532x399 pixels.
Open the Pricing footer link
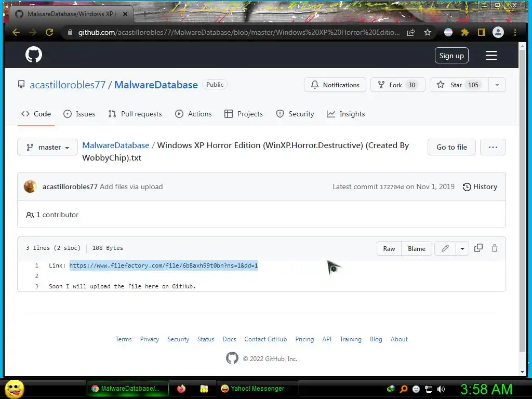pos(304,339)
